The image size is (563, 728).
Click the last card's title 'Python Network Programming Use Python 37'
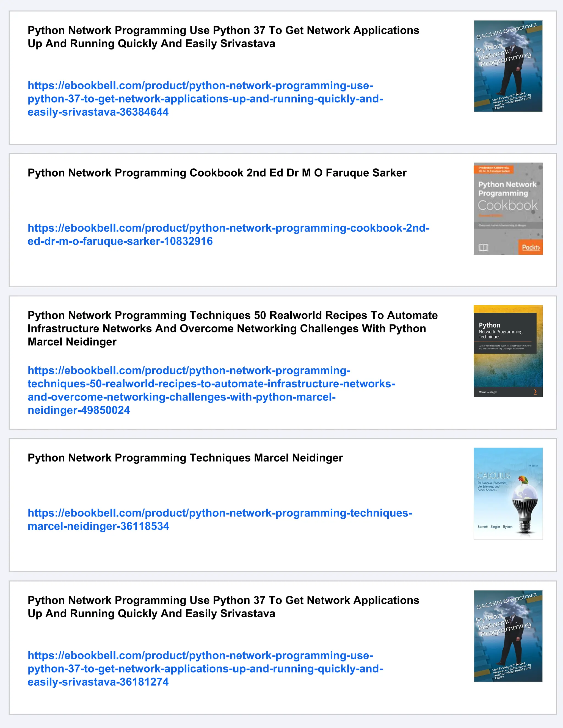click(223, 607)
